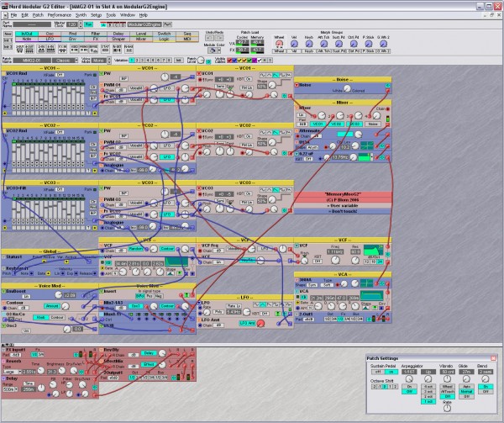Click the Variation Init button
Image resolution: width=504 pixels, height=423 pixels.
(x=178, y=61)
